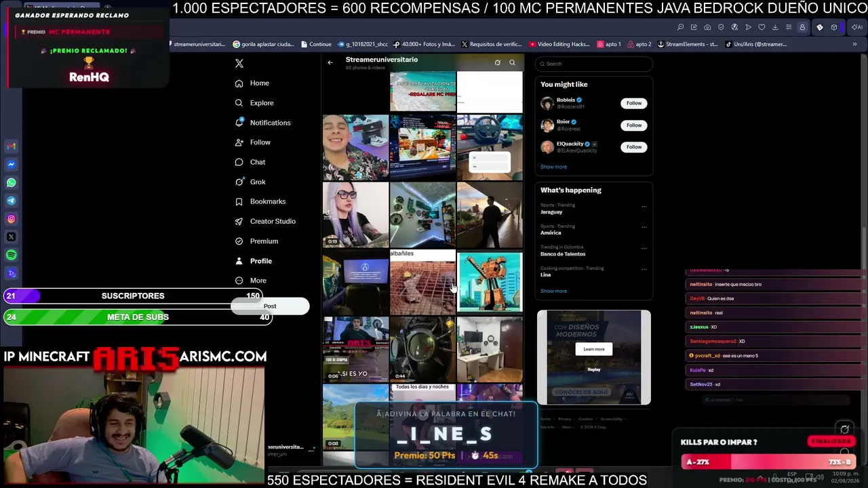Screen dimensions: 868x488
Task: Open the 'Requisitos de verific...' bookmark
Action: (492, 44)
